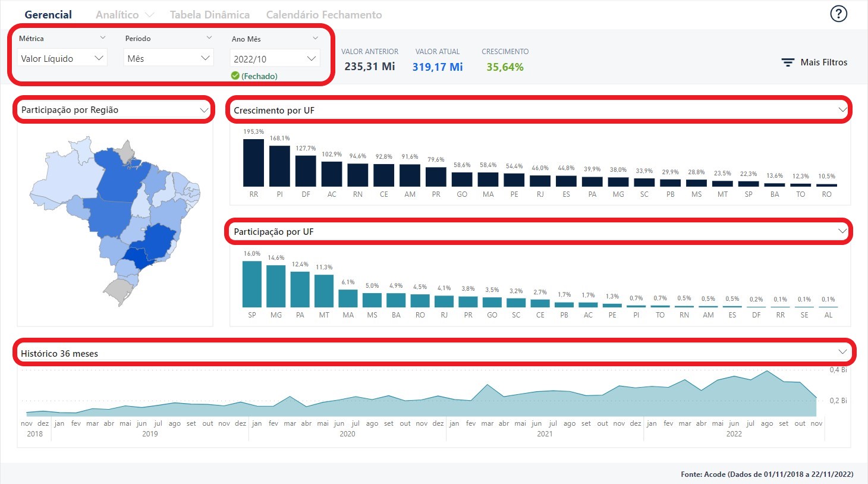Switch to the Tabela Dinâmica tab
Image resolution: width=868 pixels, height=484 pixels.
tap(209, 15)
